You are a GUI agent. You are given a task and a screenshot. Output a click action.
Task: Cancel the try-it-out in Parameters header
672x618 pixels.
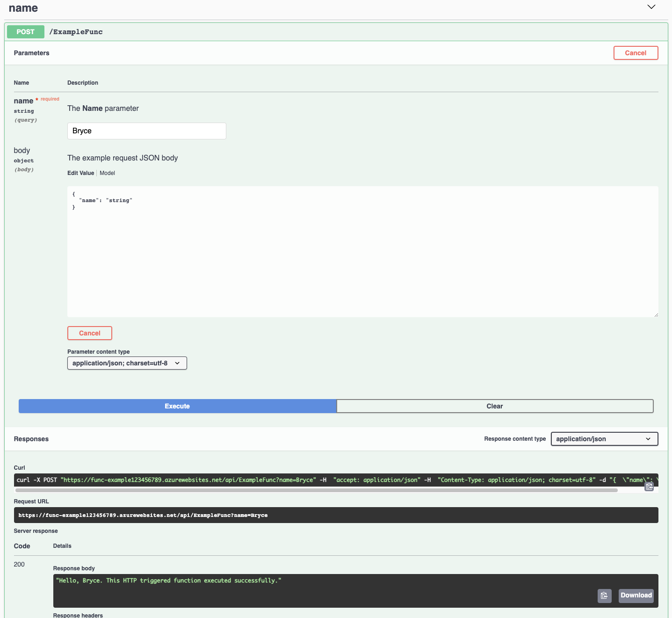coord(635,53)
